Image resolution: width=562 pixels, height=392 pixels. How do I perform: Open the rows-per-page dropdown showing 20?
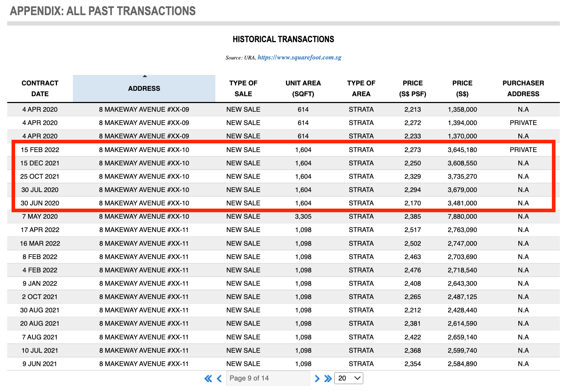[349, 378]
